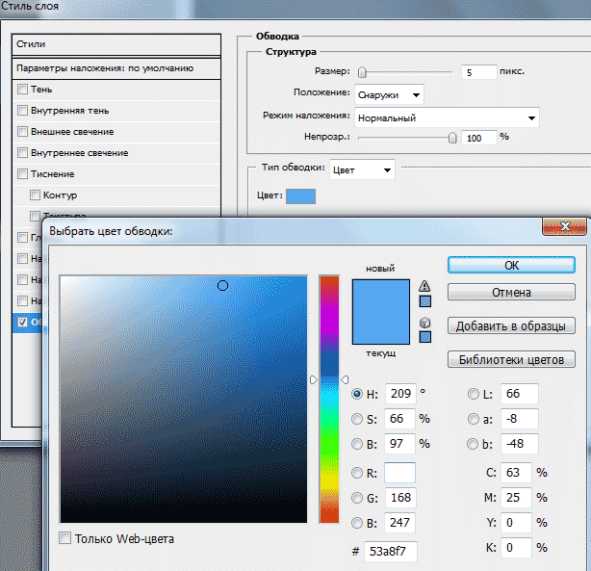Confirm color with the OK button

tap(511, 265)
